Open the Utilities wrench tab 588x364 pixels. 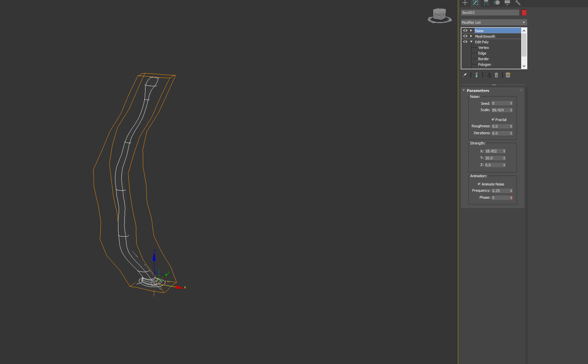coord(518,3)
